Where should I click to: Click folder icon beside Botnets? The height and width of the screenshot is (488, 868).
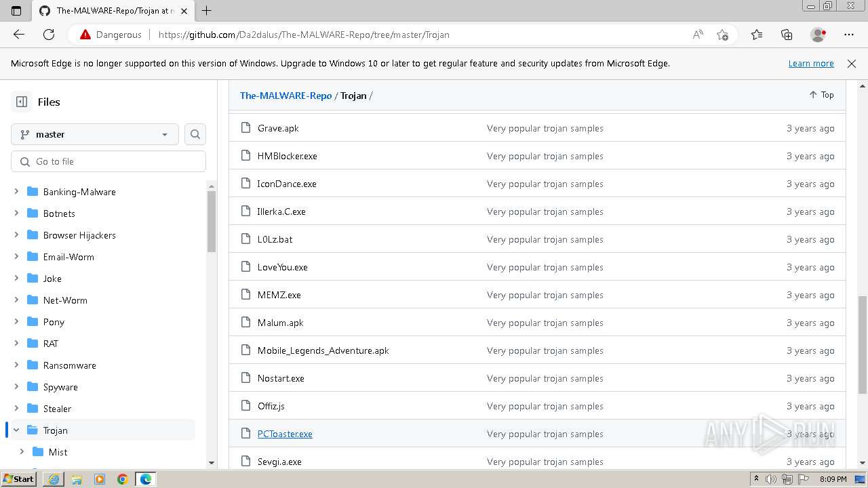coord(32,213)
